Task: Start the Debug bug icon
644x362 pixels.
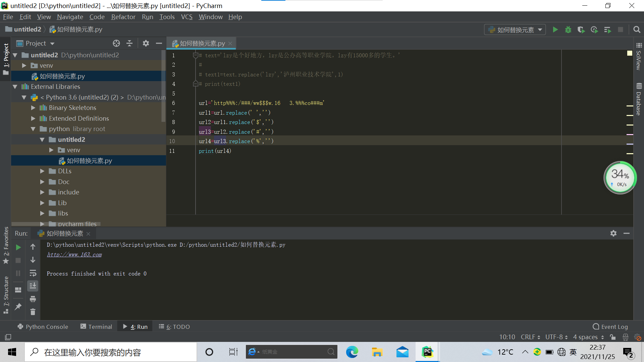Action: tap(568, 30)
